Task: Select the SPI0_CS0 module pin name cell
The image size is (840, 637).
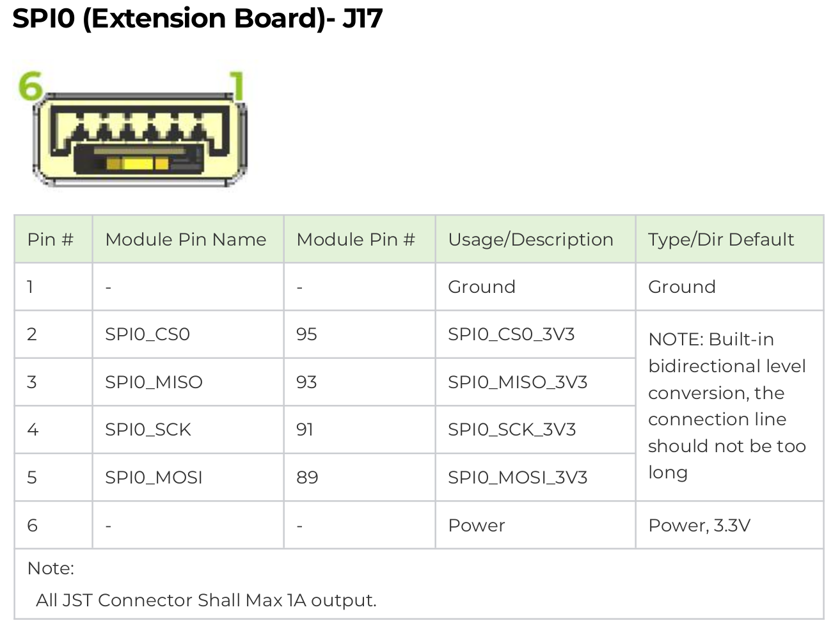Action: pos(188,334)
